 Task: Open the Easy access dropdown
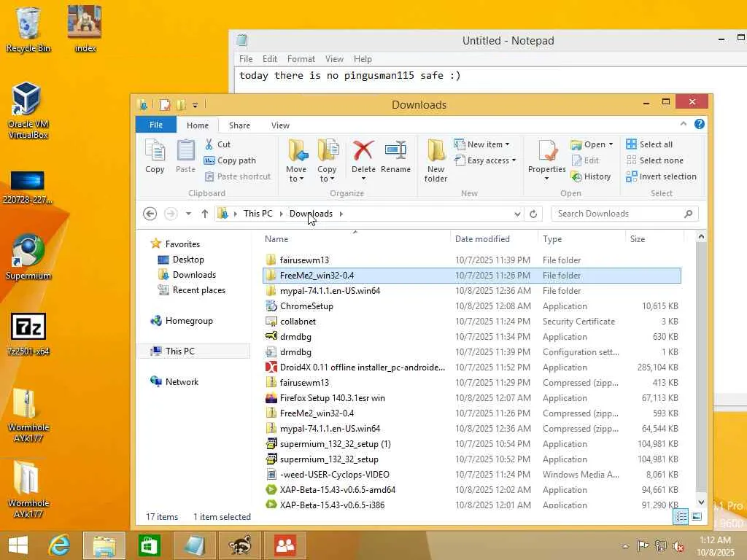514,160
